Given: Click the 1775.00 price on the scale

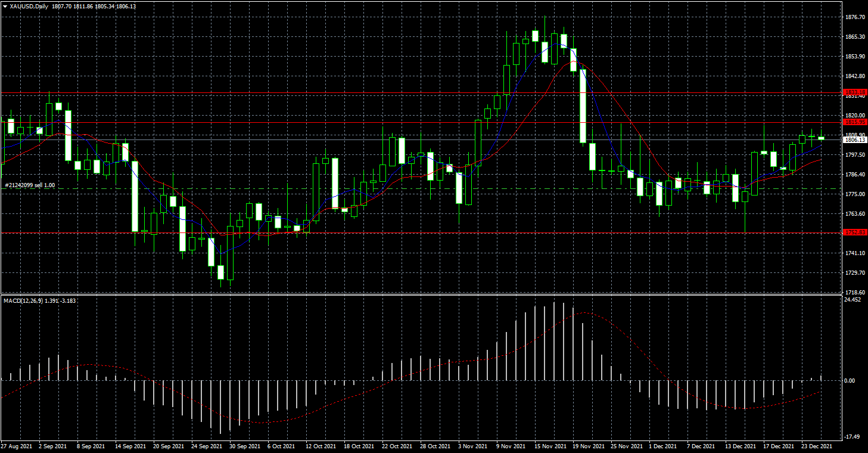Looking at the screenshot, I should [855, 194].
